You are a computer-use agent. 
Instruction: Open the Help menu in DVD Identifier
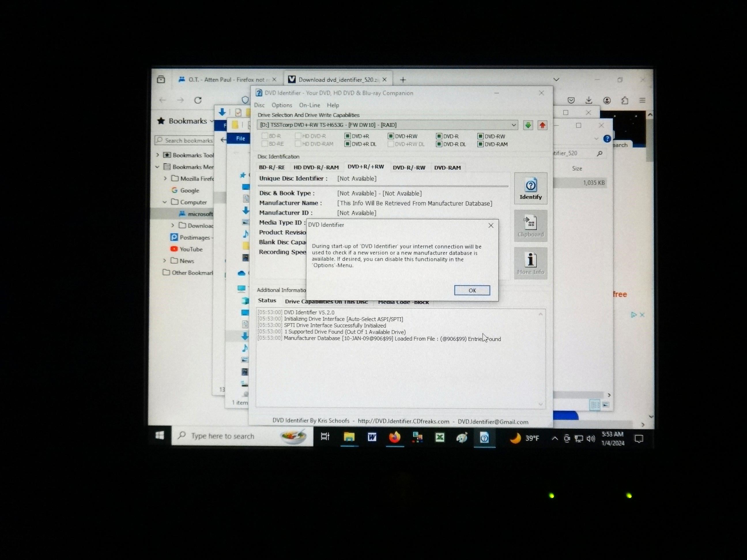click(333, 105)
